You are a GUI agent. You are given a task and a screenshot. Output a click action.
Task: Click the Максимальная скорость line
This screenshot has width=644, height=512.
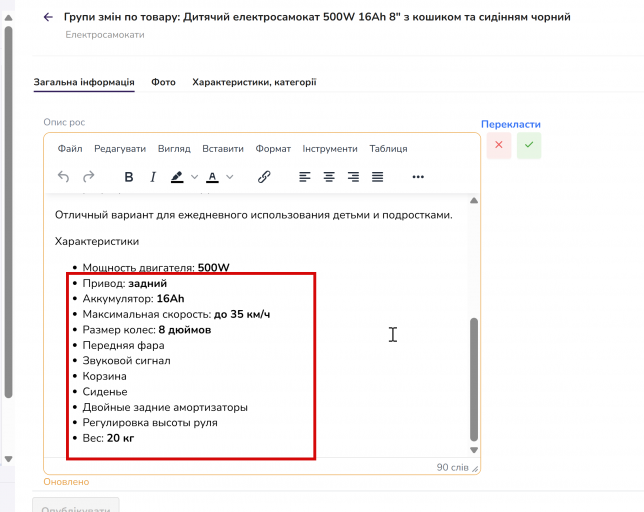tap(176, 314)
